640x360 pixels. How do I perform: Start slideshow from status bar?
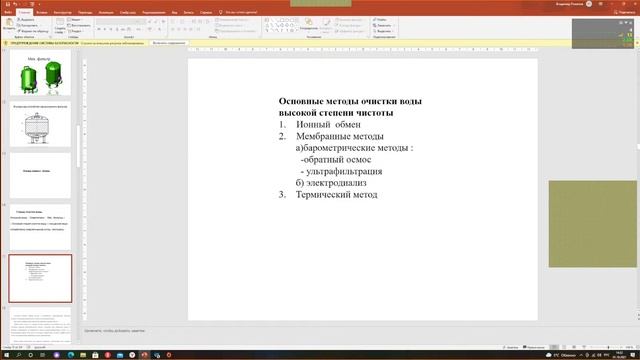click(x=584, y=347)
